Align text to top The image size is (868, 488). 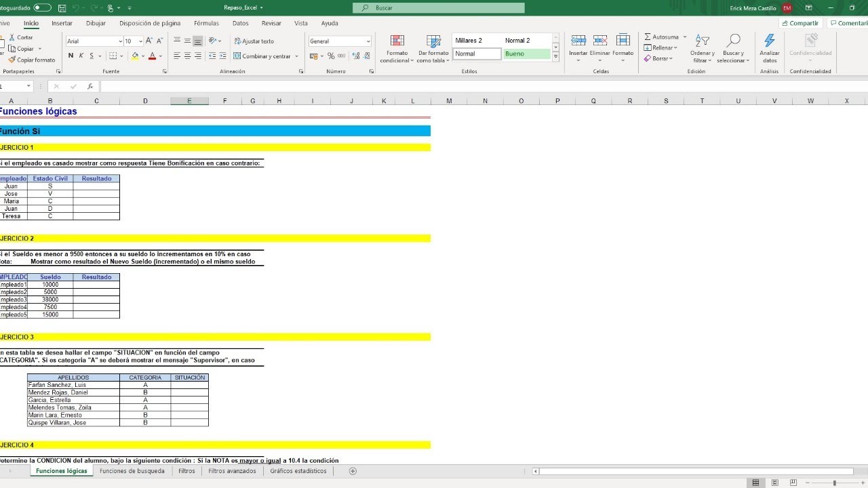177,41
